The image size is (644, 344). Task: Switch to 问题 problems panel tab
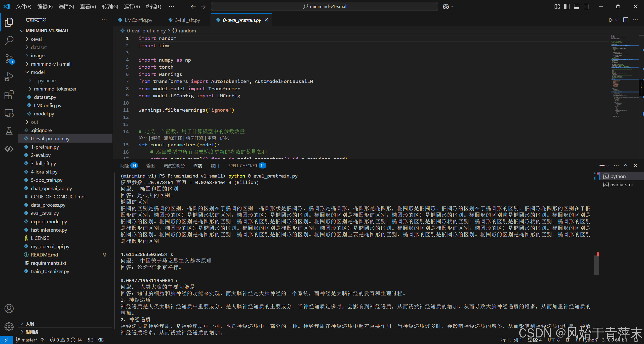tap(129, 166)
